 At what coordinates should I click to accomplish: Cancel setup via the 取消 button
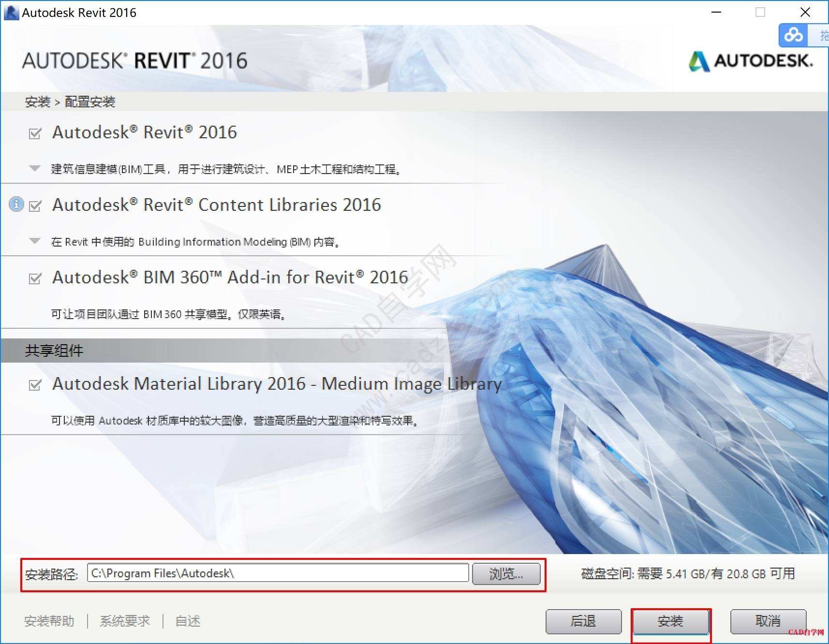[768, 622]
